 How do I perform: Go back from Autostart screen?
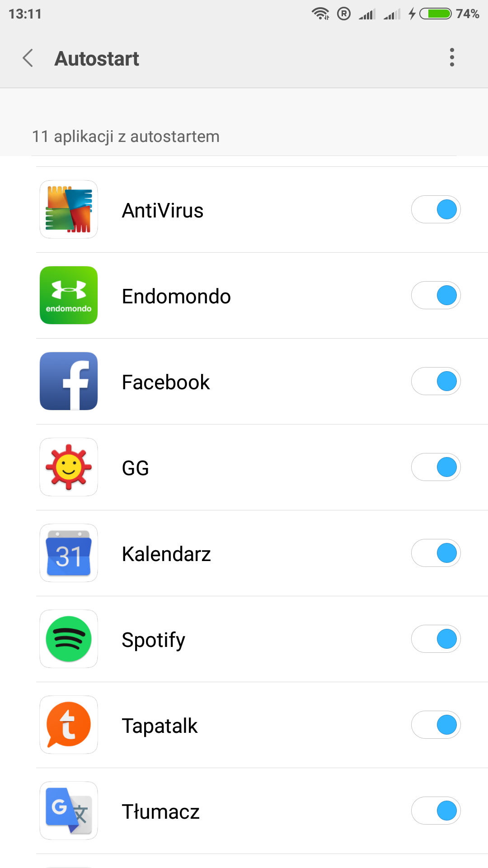(28, 58)
